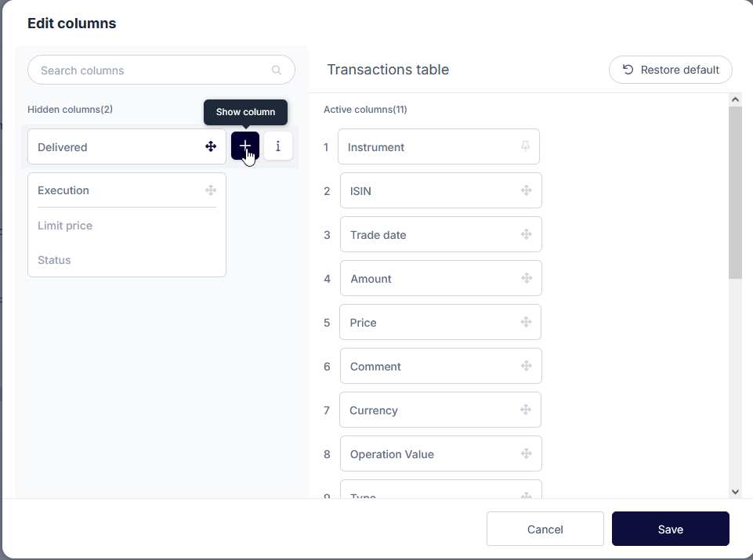Click the drag handle on ISIN column
Image resolution: width=753 pixels, height=560 pixels.
pyautogui.click(x=527, y=190)
